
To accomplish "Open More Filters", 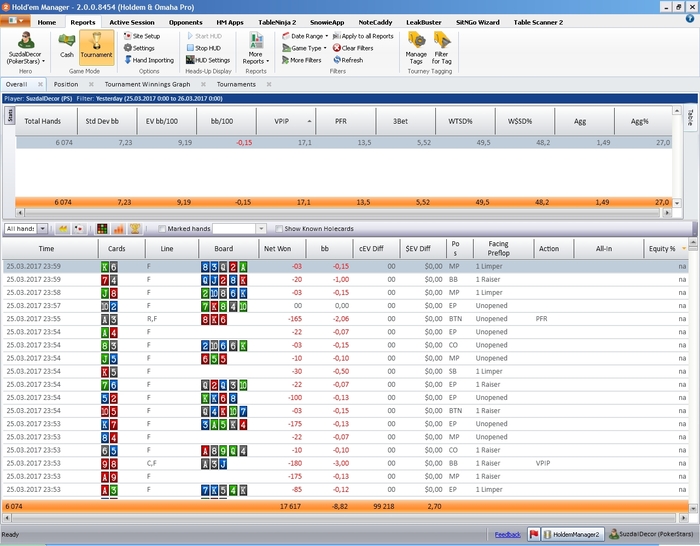I will pyautogui.click(x=302, y=60).
